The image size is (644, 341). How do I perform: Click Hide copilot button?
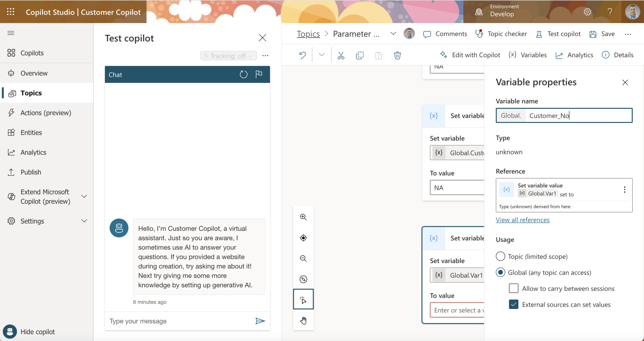coord(29,332)
